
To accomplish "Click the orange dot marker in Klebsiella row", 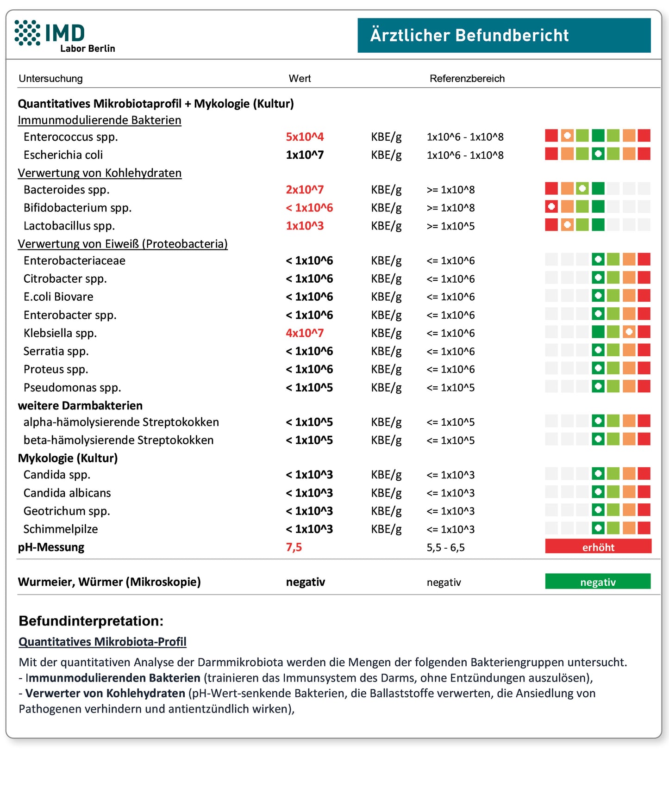I will 629,332.
